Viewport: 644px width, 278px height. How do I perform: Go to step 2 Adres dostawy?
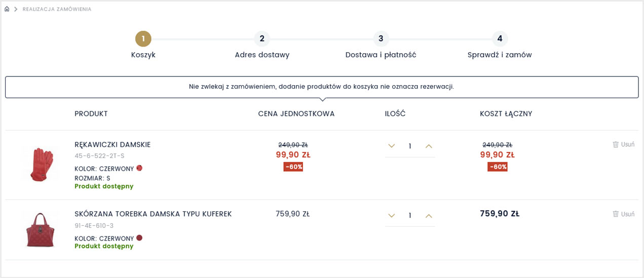[262, 38]
